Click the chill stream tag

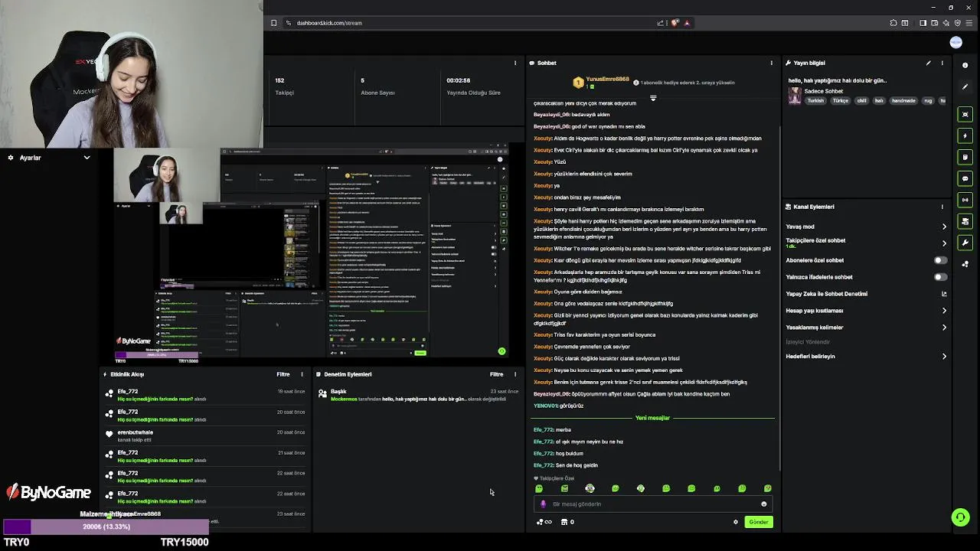861,101
